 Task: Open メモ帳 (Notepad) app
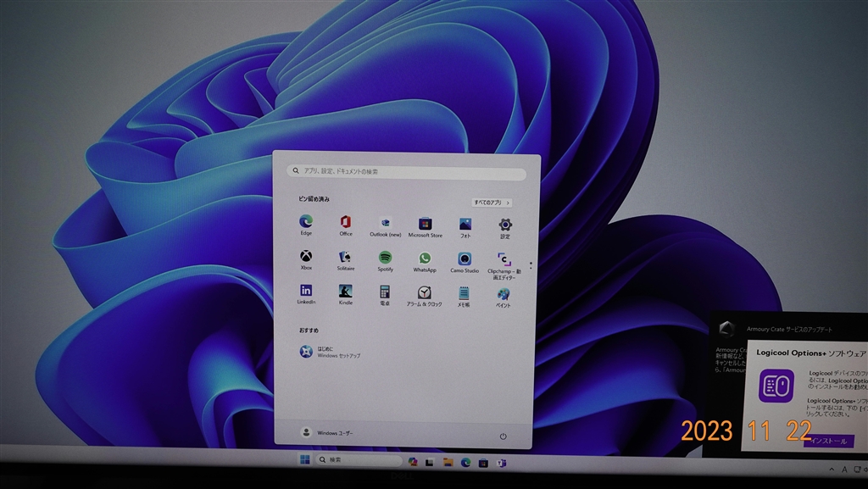[464, 297]
